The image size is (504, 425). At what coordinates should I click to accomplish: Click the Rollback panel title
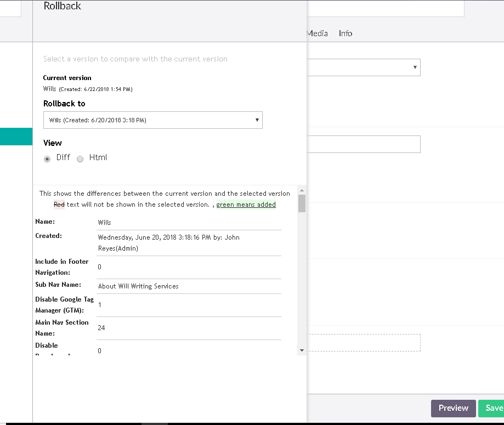63,6
